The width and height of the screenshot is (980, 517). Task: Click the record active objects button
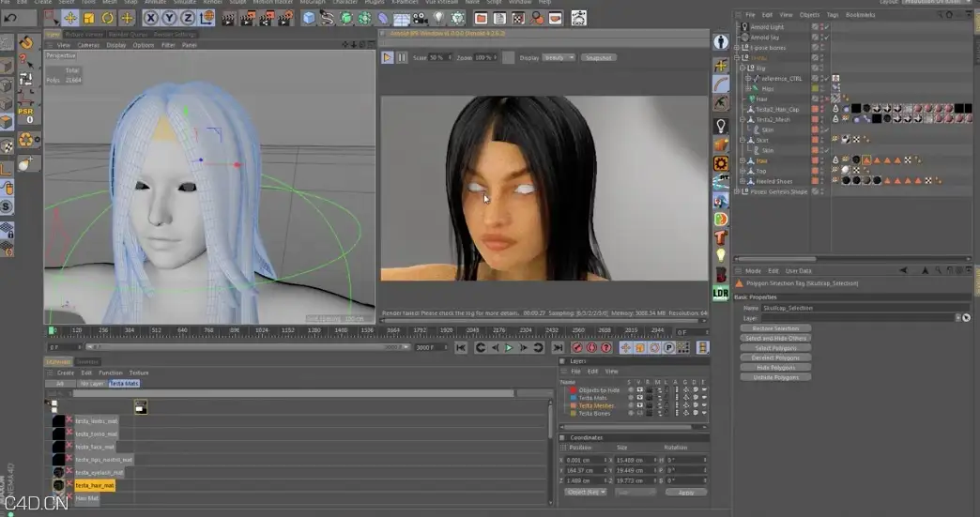coord(577,348)
